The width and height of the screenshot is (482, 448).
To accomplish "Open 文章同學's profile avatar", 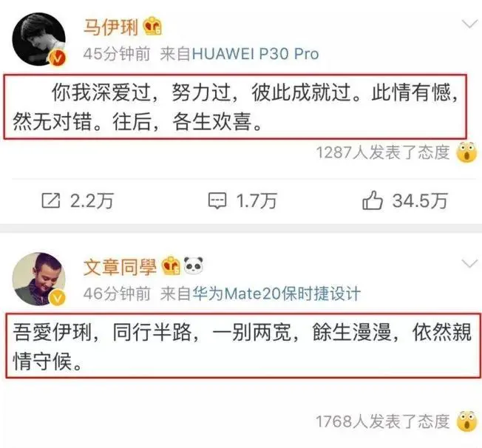I will (x=39, y=279).
